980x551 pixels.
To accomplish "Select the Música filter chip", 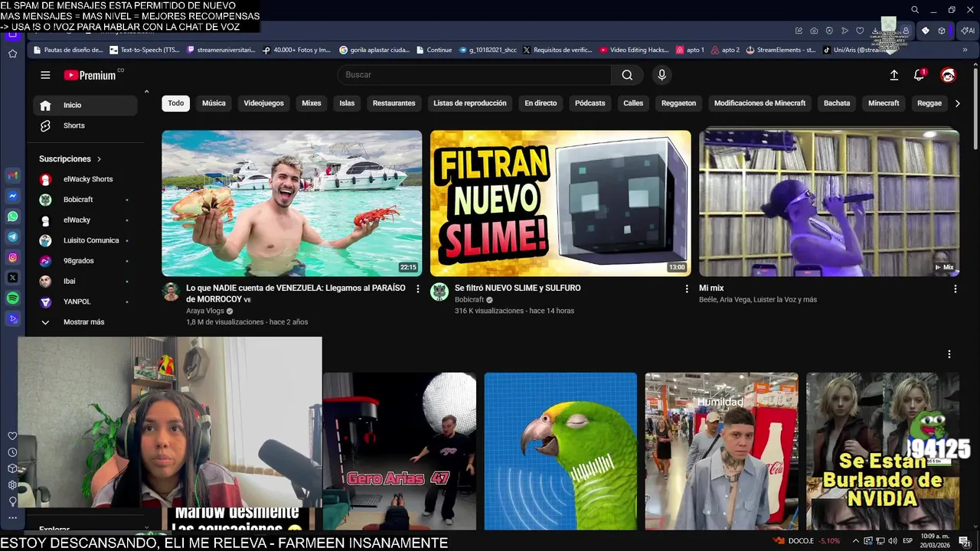I will click(x=214, y=103).
